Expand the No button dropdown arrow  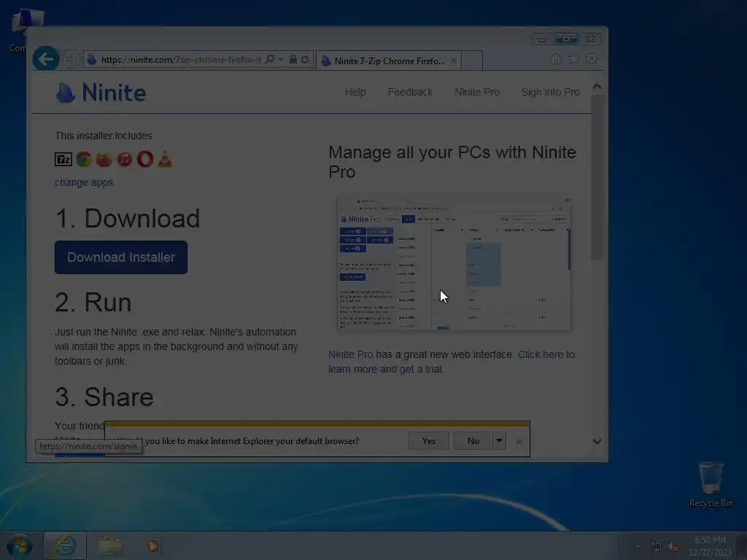click(x=499, y=441)
